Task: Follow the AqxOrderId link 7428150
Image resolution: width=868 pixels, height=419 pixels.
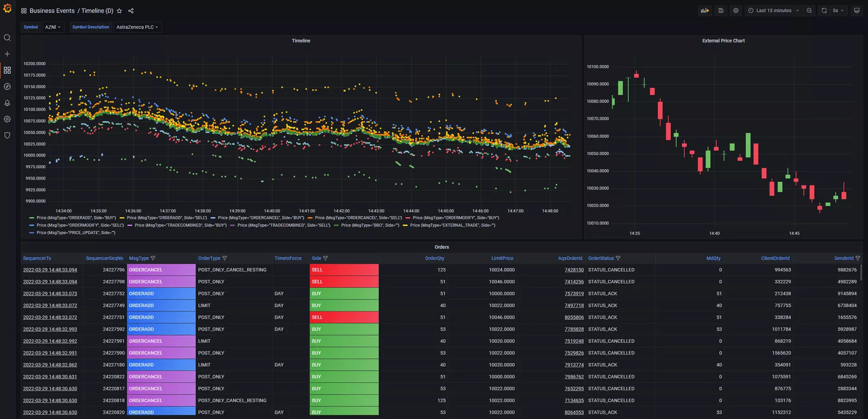Action: [574, 269]
